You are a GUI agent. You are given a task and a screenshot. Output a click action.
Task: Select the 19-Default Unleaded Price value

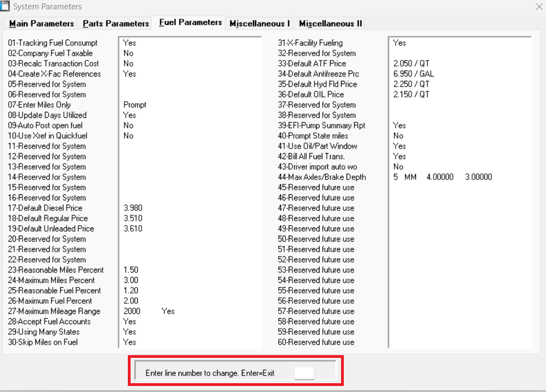[133, 228]
